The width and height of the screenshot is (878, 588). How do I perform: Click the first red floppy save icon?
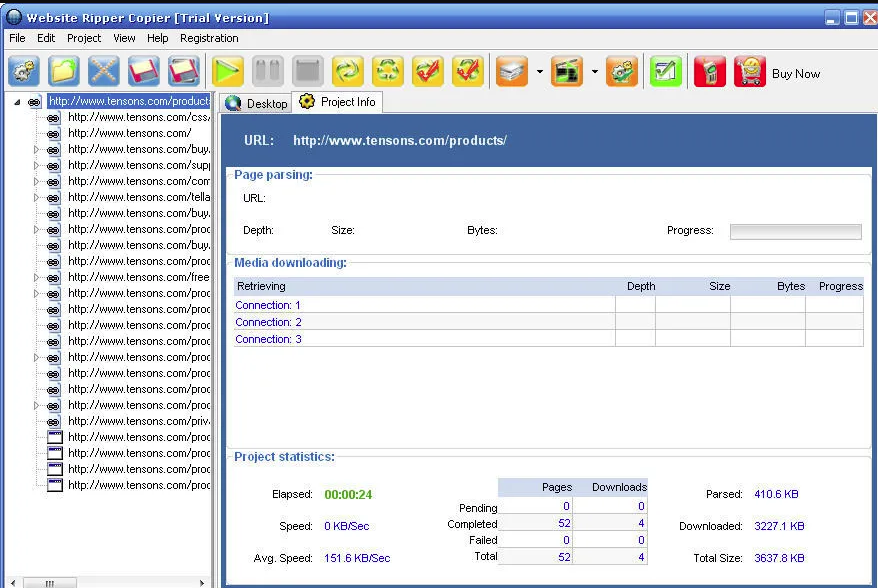(x=143, y=71)
